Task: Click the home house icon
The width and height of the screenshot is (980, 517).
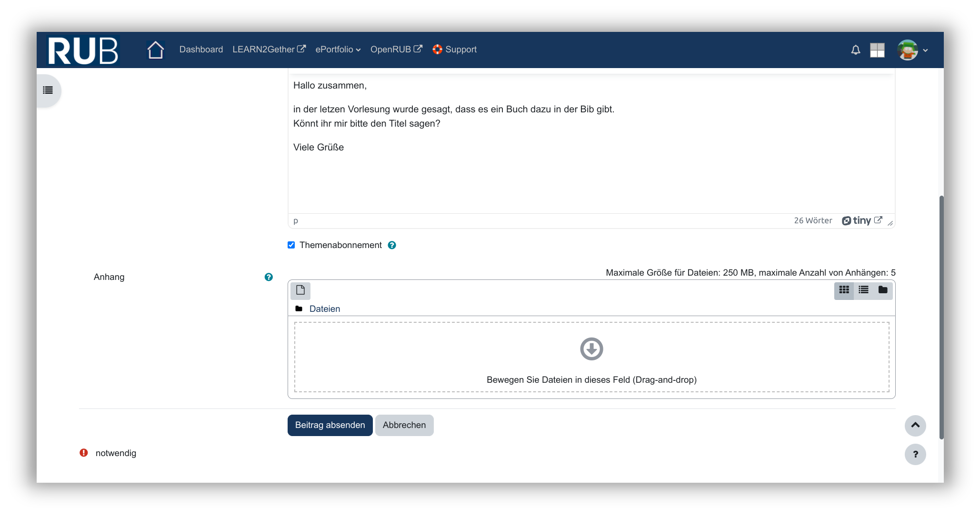Action: (155, 50)
